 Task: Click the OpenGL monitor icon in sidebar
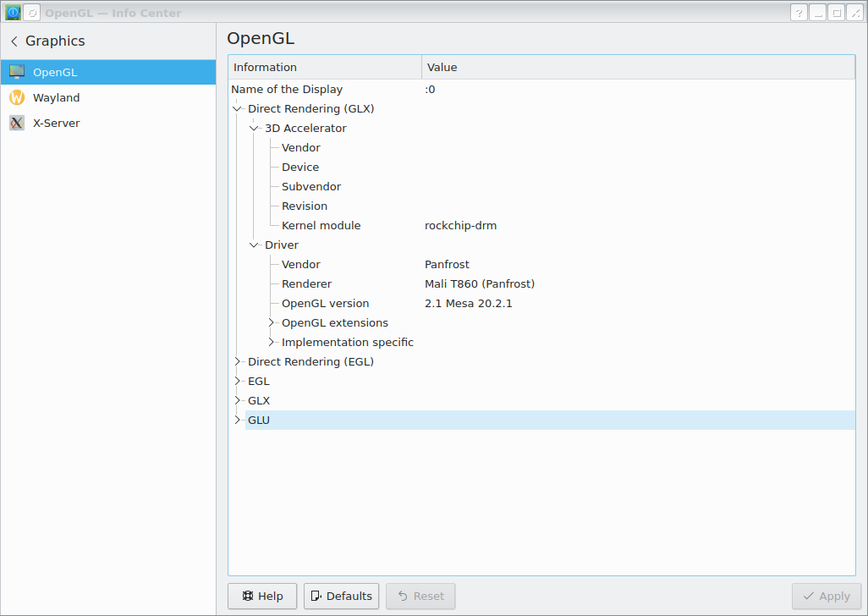[17, 73]
